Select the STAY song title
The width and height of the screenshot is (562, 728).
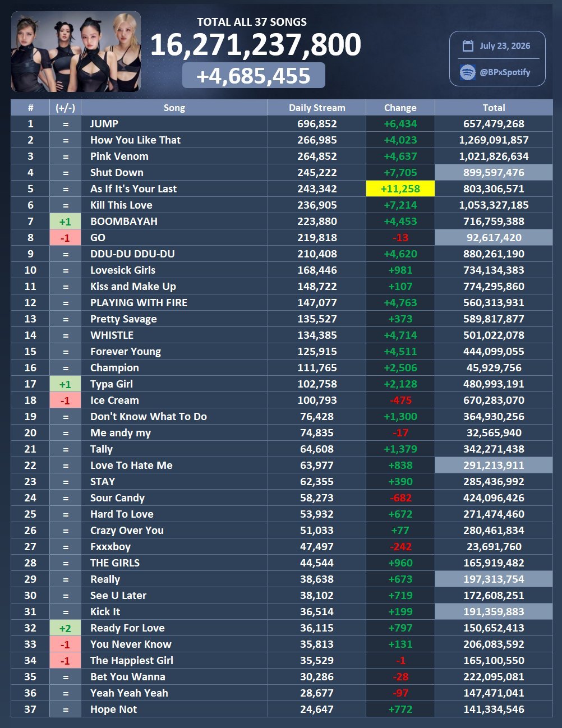pyautogui.click(x=103, y=482)
